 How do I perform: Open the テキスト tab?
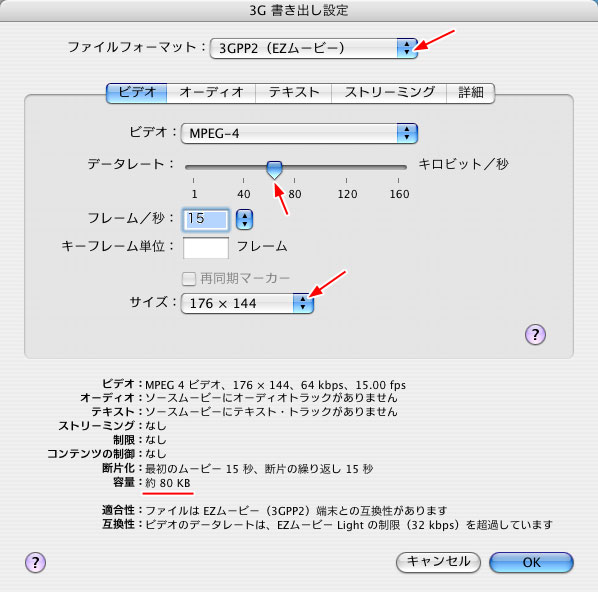(x=294, y=93)
